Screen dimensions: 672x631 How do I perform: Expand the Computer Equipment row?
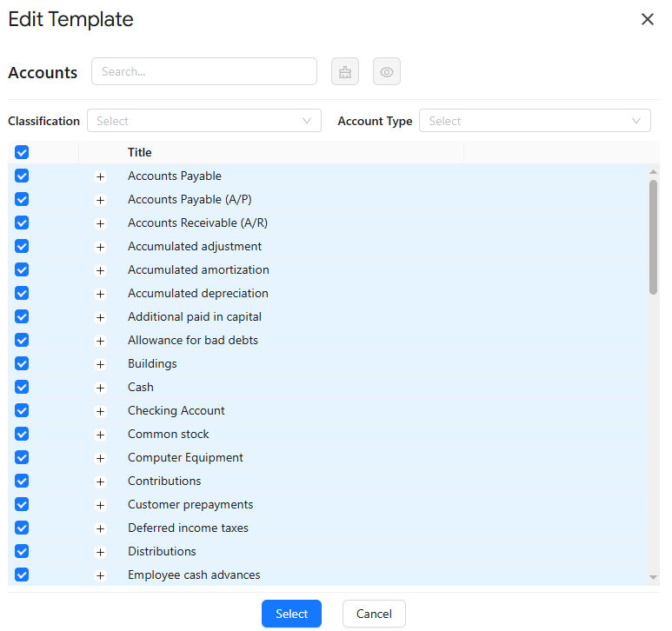(100, 458)
